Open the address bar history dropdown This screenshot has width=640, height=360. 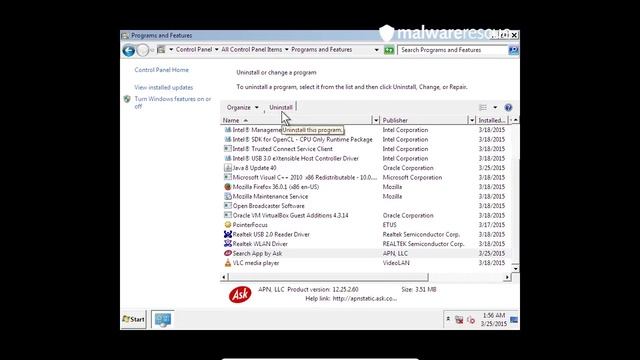click(x=376, y=50)
